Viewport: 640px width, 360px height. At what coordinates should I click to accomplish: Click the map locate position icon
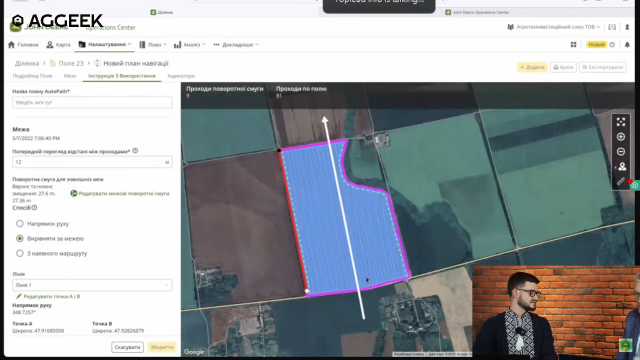621,167
